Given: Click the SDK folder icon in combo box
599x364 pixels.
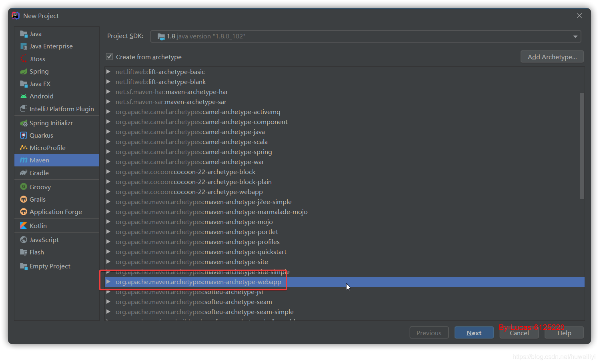Looking at the screenshot, I should coord(161,36).
